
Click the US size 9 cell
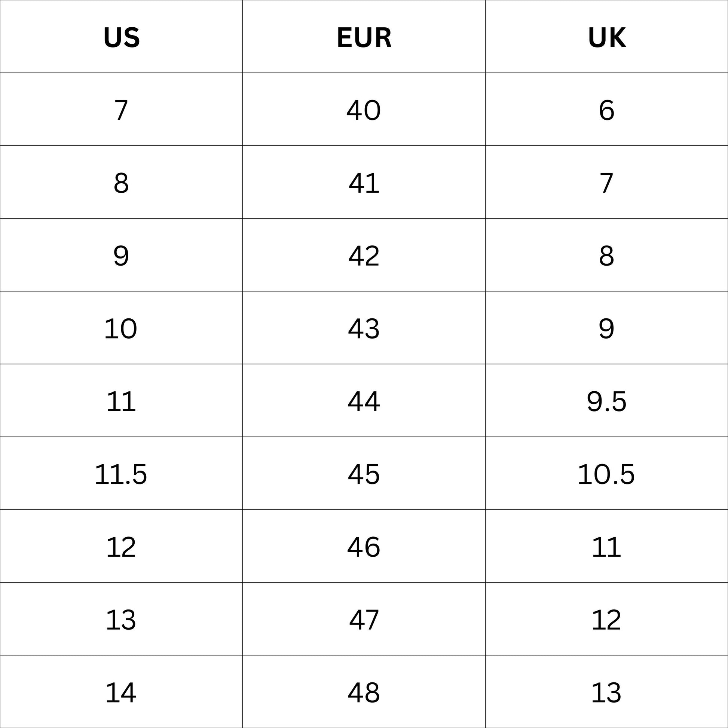[121, 256]
